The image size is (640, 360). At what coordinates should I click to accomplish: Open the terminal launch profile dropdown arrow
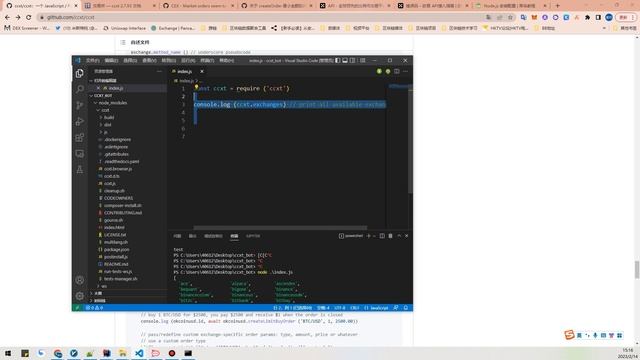pyautogui.click(x=374, y=236)
